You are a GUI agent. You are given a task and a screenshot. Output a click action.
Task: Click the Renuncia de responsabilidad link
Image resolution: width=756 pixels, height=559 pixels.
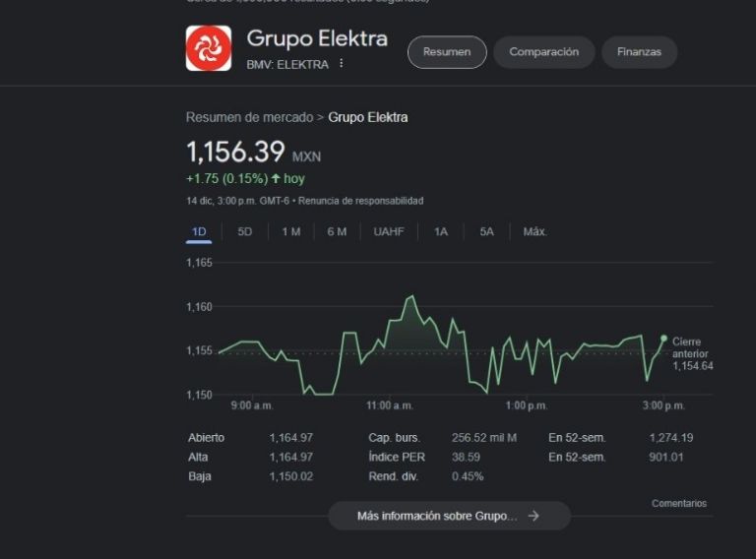pos(360,201)
